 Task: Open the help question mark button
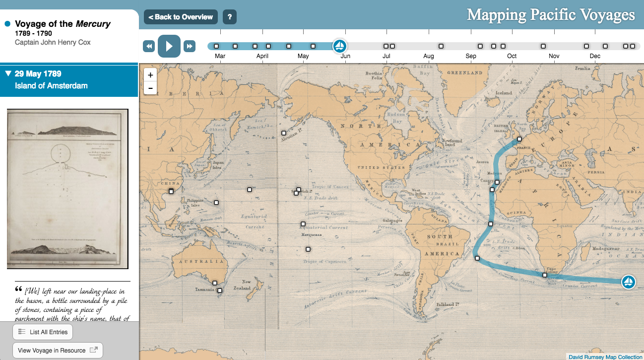tap(229, 17)
